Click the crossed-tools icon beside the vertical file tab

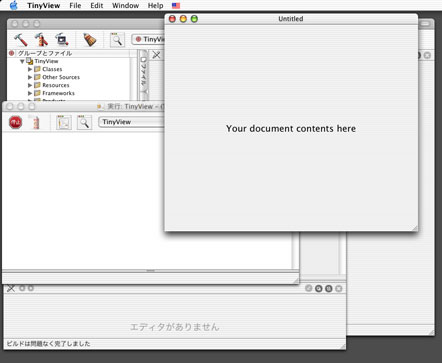tap(156, 55)
